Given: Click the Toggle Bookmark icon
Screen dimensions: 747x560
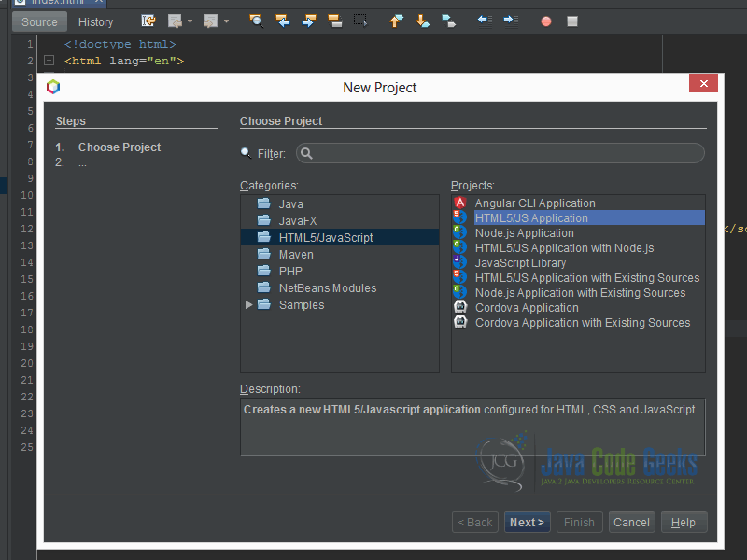Looking at the screenshot, I should pyautogui.click(x=449, y=21).
